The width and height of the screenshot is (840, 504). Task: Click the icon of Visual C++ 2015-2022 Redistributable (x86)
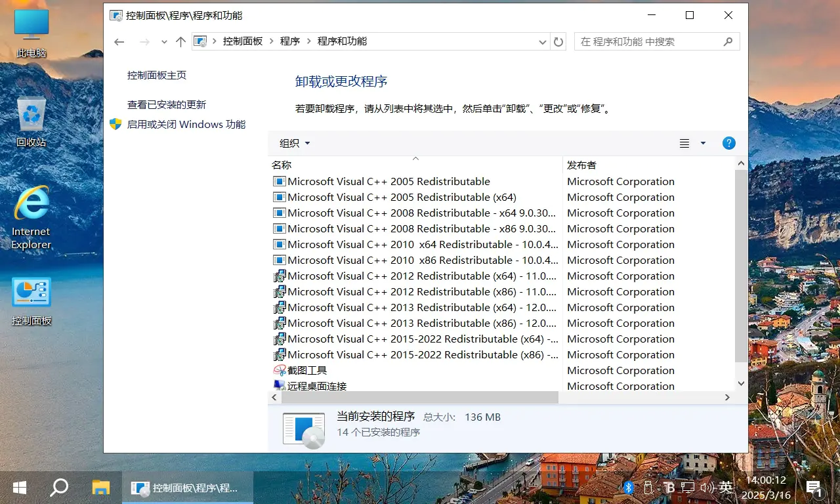click(280, 354)
